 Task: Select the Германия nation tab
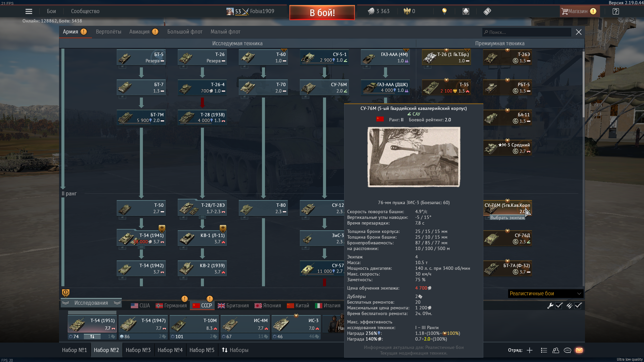(171, 306)
